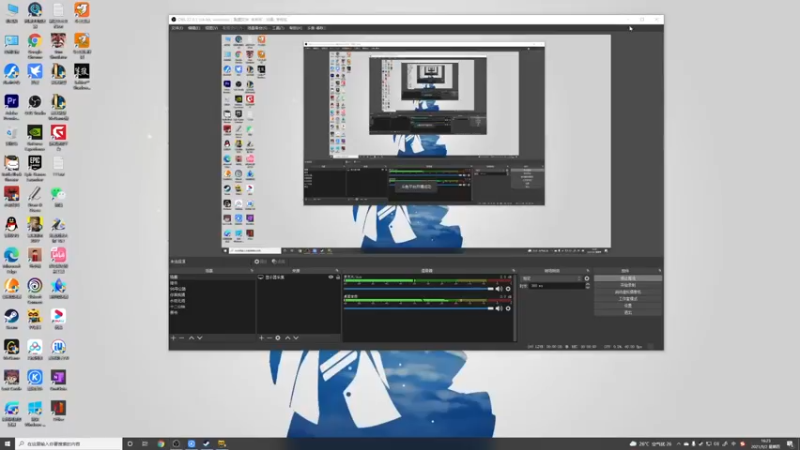Move source up in Sources panel

[287, 338]
